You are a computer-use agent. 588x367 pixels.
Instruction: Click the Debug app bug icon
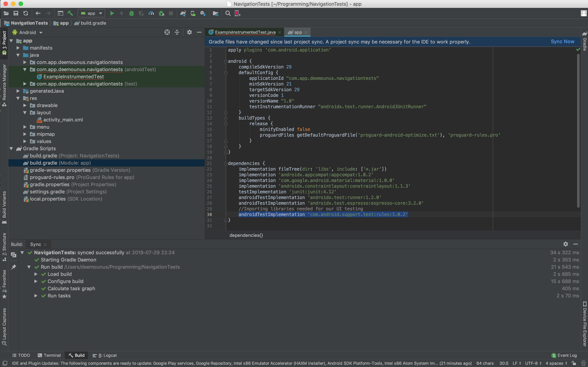[x=131, y=13]
